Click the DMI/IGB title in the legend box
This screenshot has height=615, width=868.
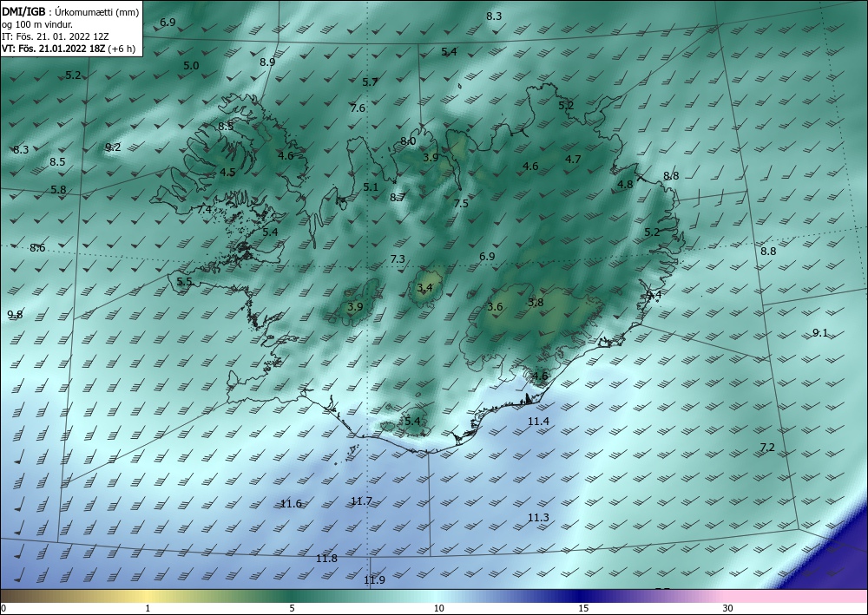[x=23, y=12]
